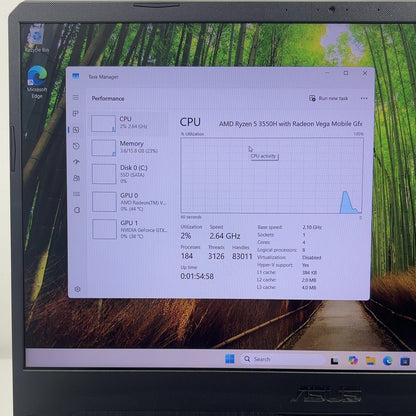Open the Services icon in sidebar
The height and width of the screenshot is (416, 416).
pyautogui.click(x=77, y=210)
